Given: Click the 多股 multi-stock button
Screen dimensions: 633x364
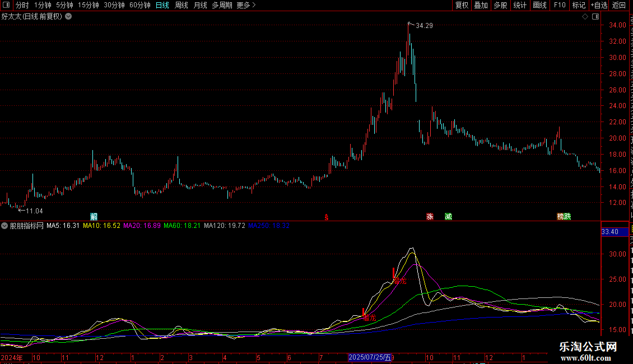Looking at the screenshot, I should 500,5.
